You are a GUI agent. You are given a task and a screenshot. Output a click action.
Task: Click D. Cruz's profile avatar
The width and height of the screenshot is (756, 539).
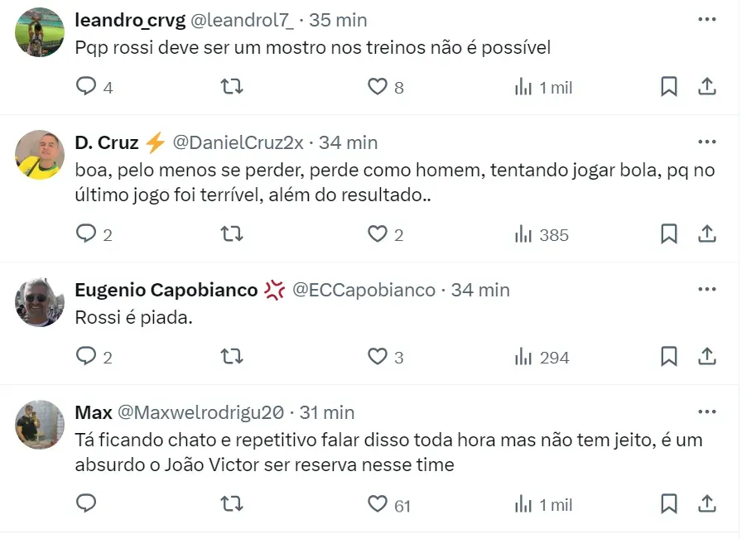point(40,155)
